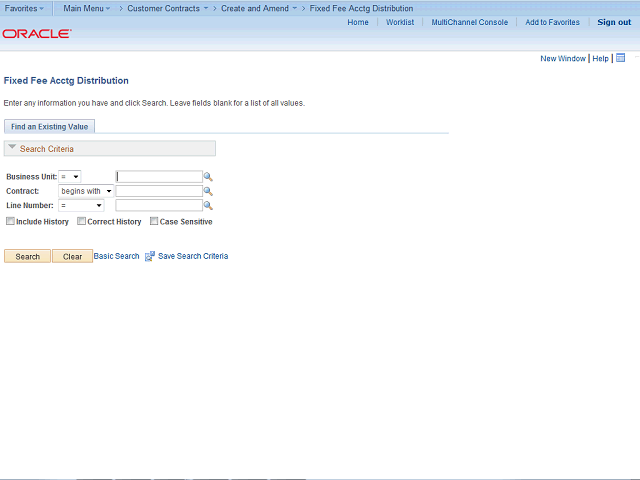This screenshot has width=640, height=480.
Task: Open Line Number lookup magnifier icon
Action: click(x=208, y=205)
